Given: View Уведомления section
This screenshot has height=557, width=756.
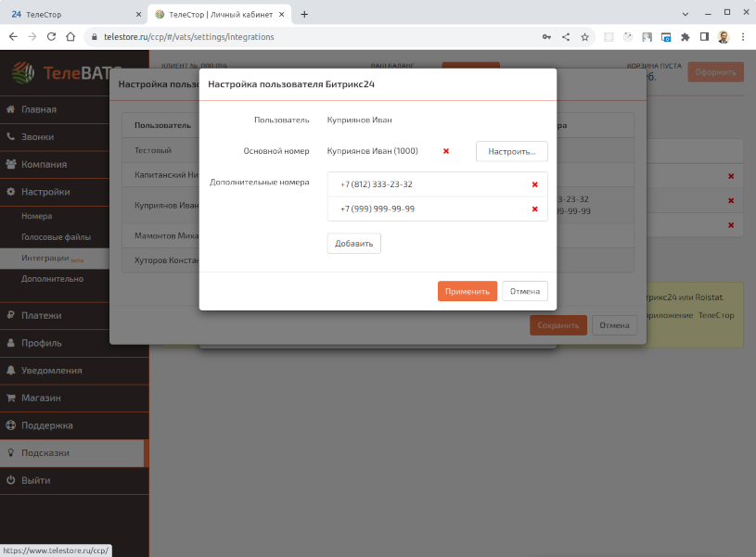Looking at the screenshot, I should click(74, 371).
